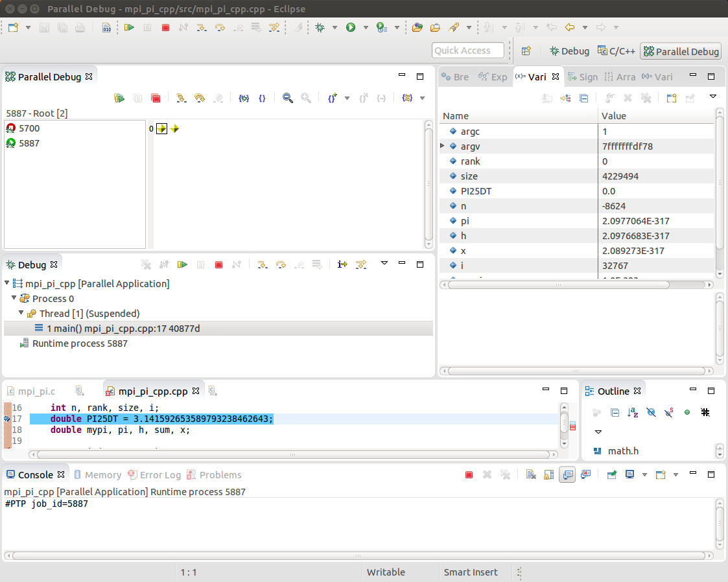The image size is (728, 582).
Task: Click the Open Perspective icon
Action: click(526, 51)
